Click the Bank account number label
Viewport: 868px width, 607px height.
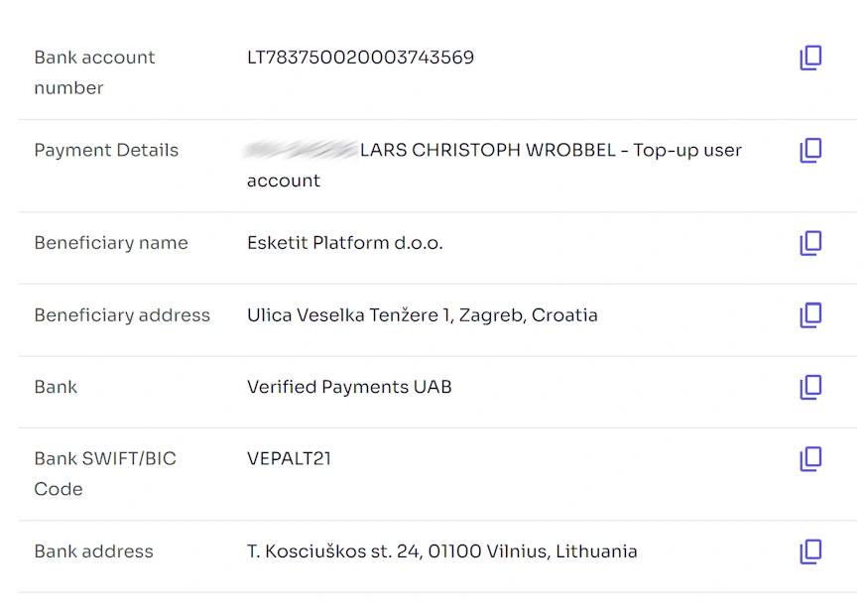94,72
